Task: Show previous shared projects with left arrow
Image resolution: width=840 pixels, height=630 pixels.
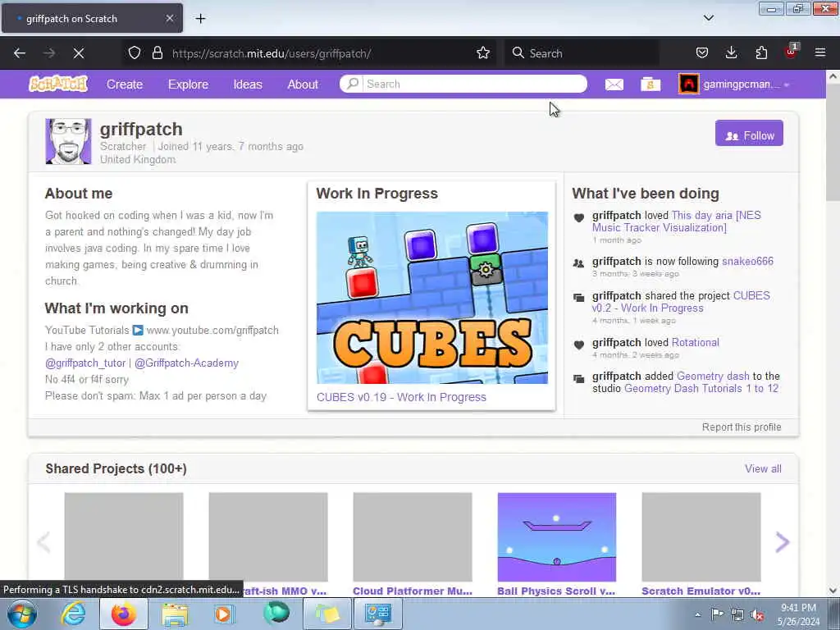Action: [x=44, y=542]
